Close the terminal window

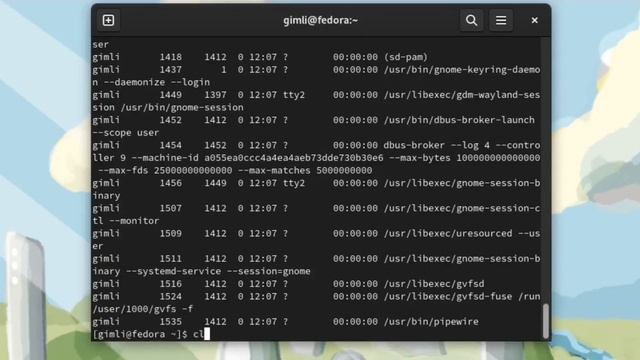click(x=534, y=20)
